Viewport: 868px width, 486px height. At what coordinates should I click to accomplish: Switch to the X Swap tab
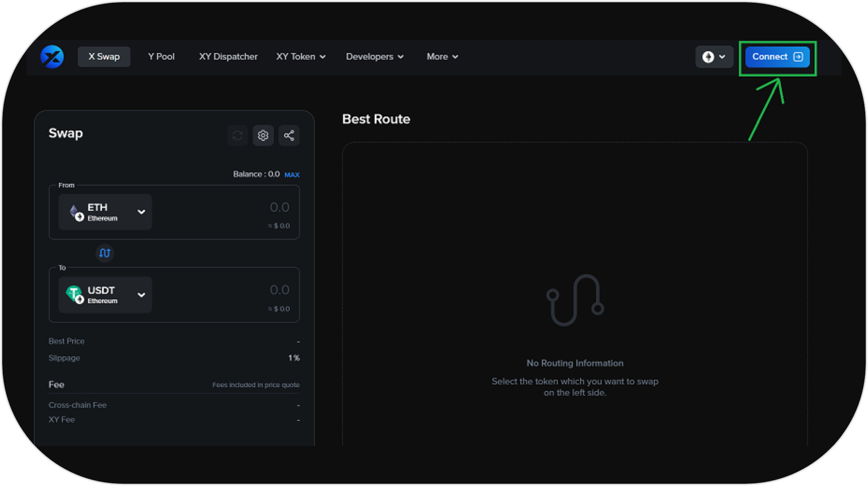[104, 57]
